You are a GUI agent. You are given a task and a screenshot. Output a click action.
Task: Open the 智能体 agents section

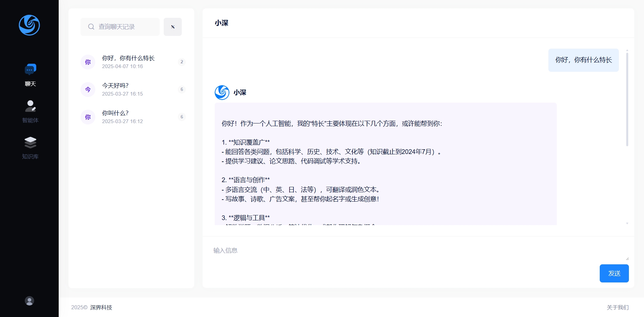(x=30, y=111)
